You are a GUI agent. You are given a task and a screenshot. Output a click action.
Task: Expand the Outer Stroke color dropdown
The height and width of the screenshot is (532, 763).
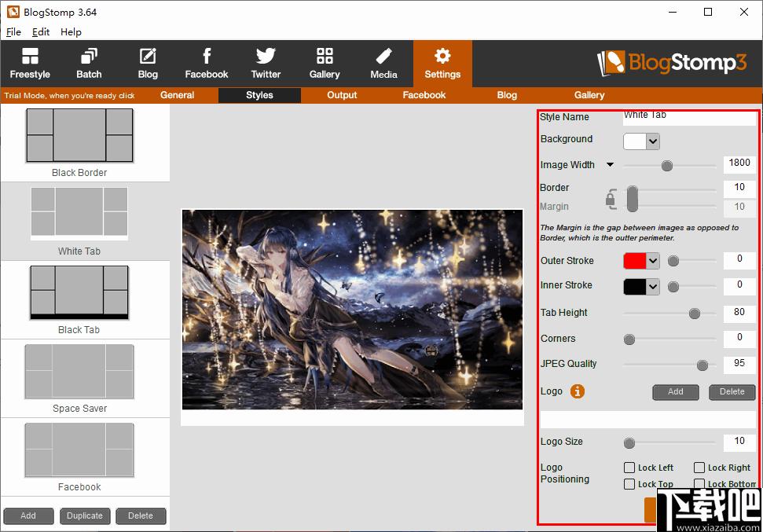641,261
